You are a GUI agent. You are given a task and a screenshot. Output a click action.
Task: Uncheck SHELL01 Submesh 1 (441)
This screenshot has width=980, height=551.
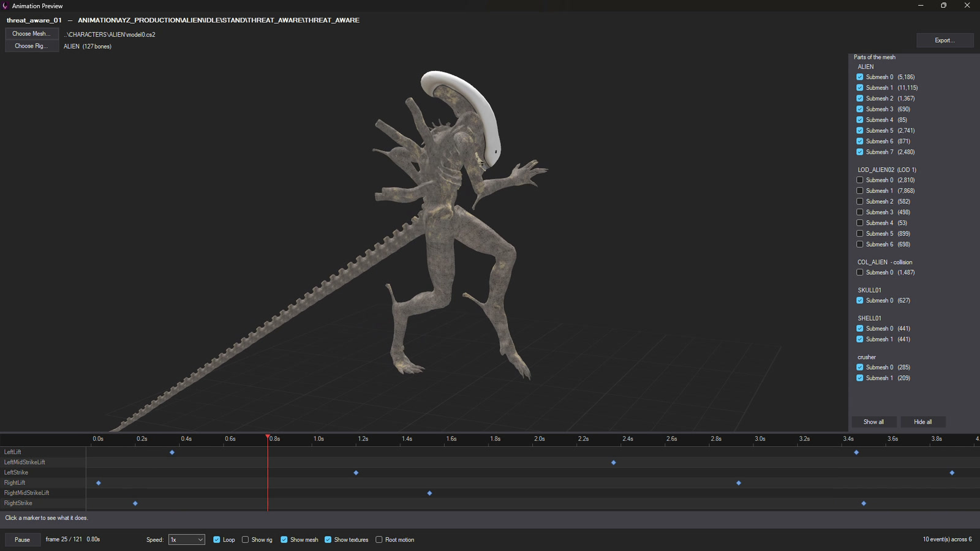[x=860, y=339]
